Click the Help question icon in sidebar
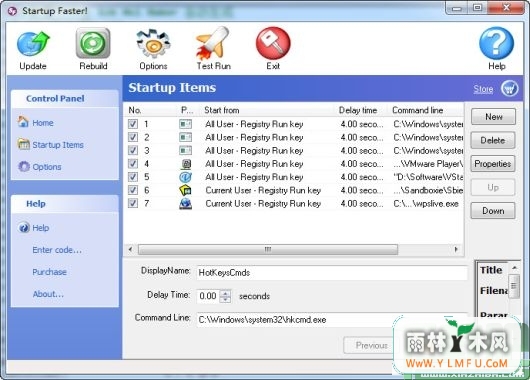 click(x=24, y=228)
